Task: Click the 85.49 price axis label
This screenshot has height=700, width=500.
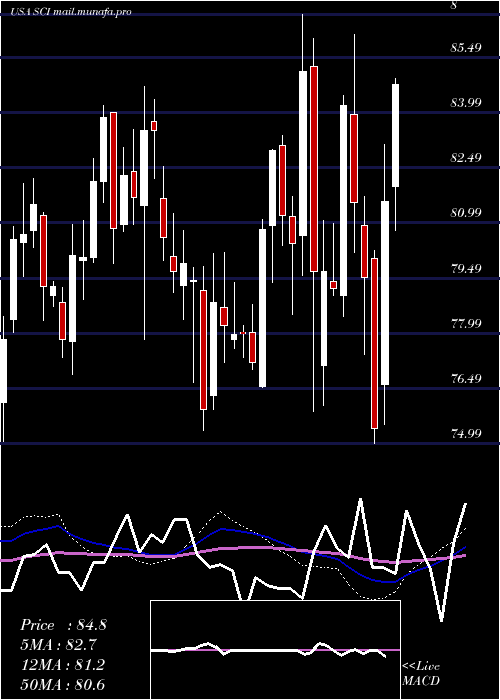Action: [467, 47]
